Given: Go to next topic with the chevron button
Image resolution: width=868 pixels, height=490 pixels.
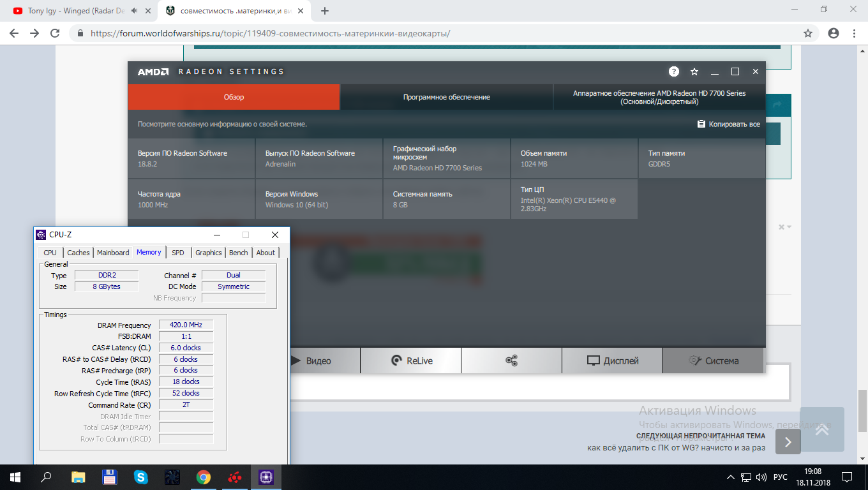Looking at the screenshot, I should 788,442.
